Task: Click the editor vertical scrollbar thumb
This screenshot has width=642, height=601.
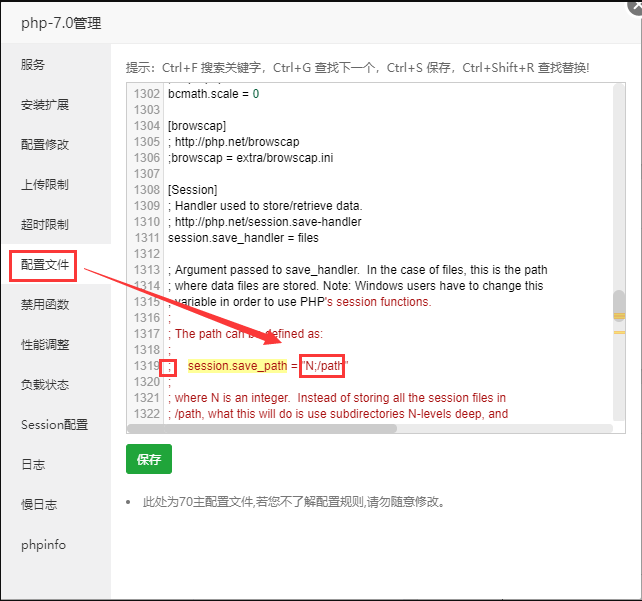Action: [619, 305]
